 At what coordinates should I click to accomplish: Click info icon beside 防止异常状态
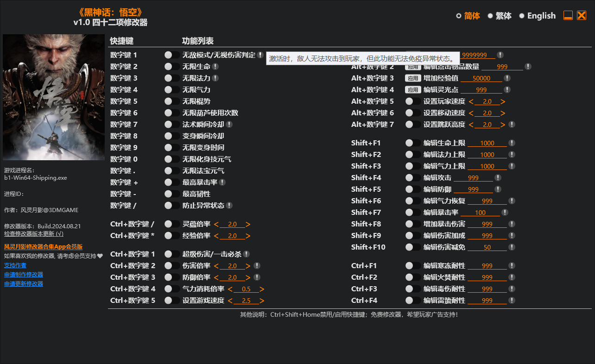click(229, 205)
